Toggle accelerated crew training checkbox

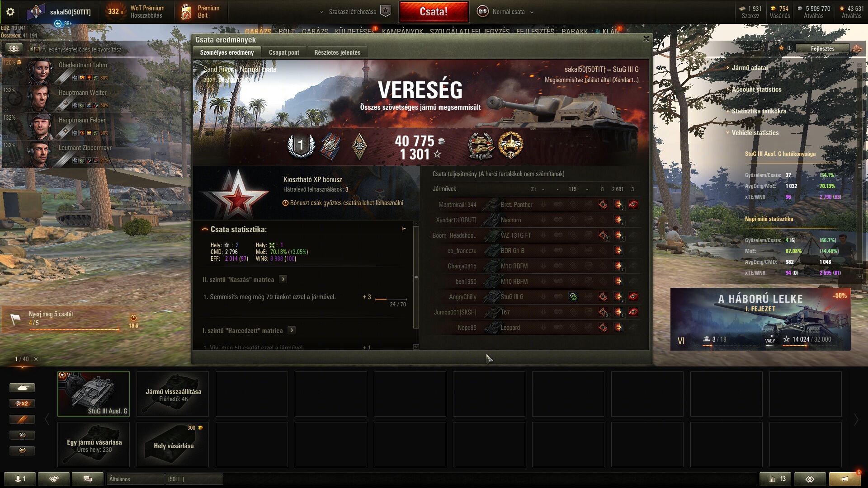(x=37, y=49)
